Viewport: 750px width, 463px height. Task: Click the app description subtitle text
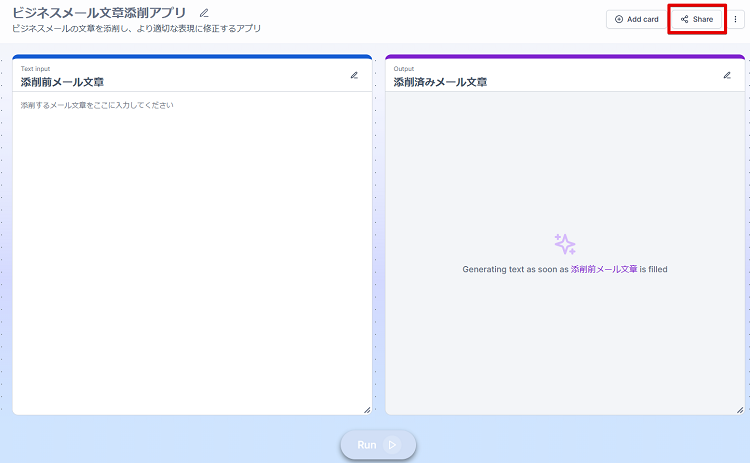(x=136, y=29)
